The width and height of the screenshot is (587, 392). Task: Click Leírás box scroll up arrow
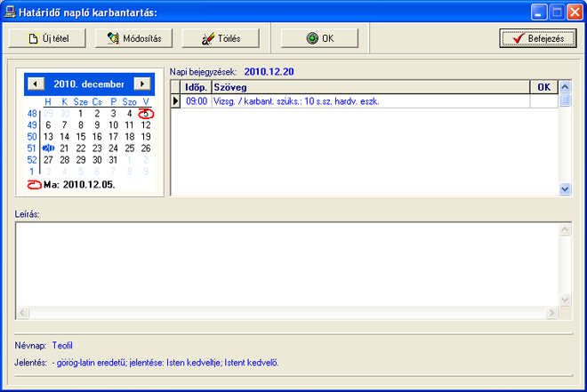[x=565, y=229]
